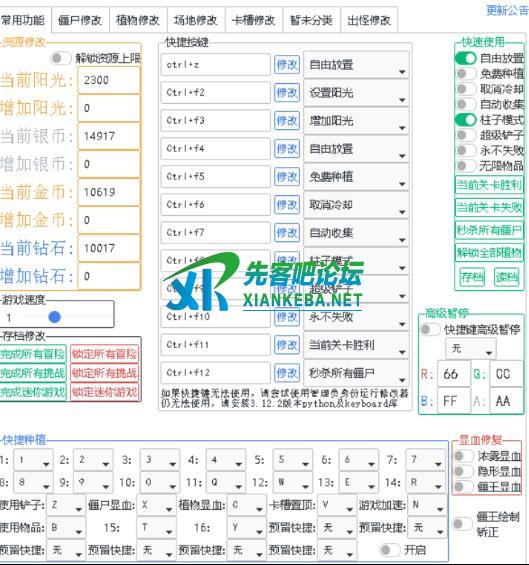Click 锁定迷你游戏 red button
The image size is (529, 565).
(x=104, y=392)
